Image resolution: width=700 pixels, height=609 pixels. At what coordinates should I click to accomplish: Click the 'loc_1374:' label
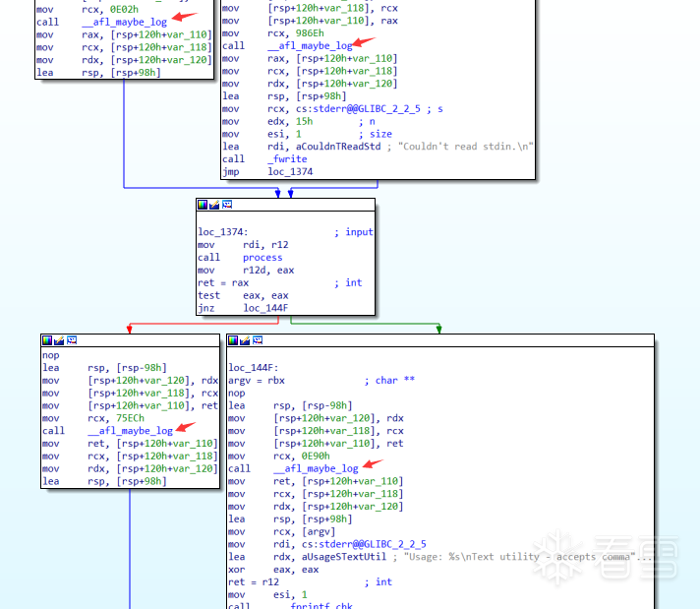(x=223, y=232)
